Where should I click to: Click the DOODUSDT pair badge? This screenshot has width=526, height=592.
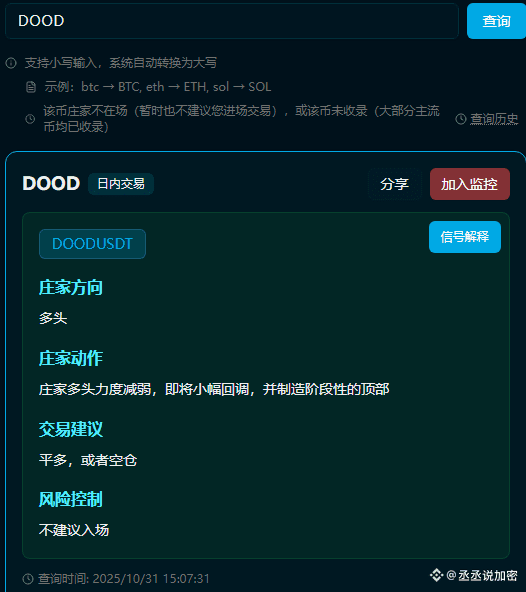click(x=93, y=244)
